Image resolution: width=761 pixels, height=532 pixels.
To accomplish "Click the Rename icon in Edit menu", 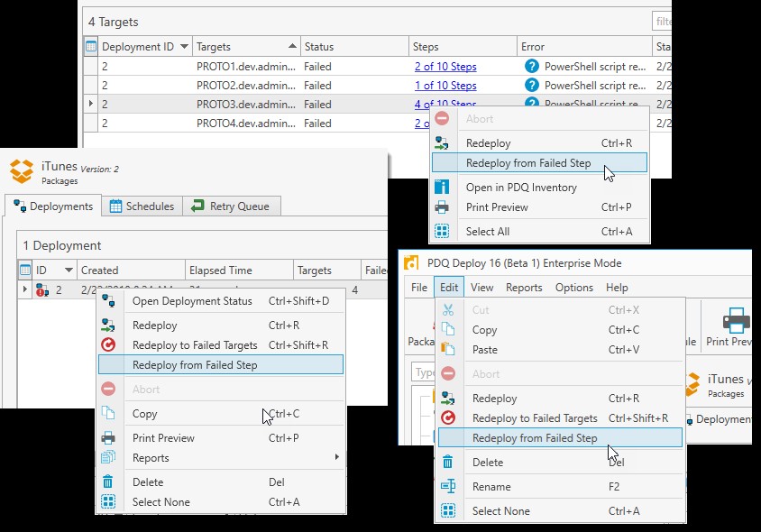I will [x=448, y=487].
